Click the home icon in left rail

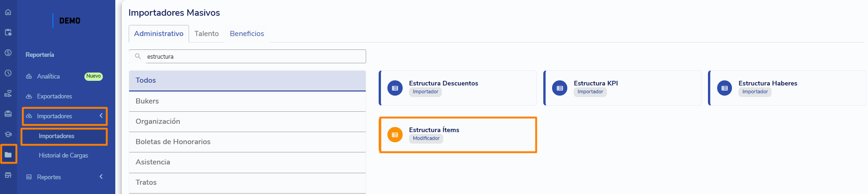(8, 12)
